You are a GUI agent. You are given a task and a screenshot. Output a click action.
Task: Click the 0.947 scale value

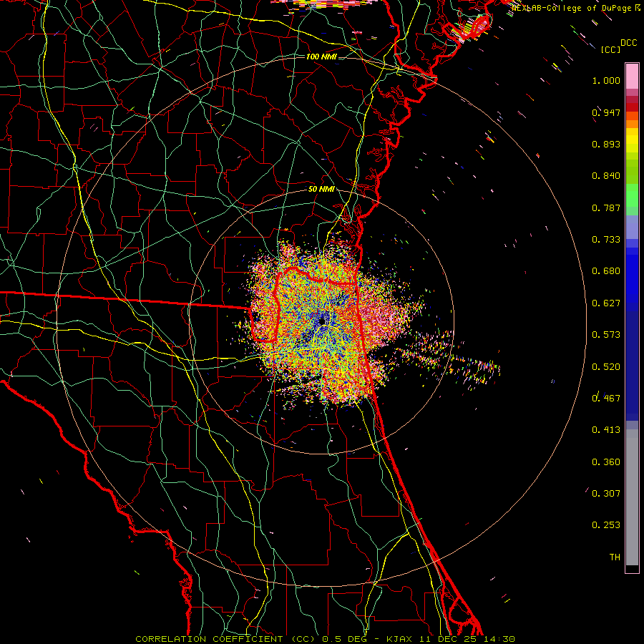pos(606,112)
